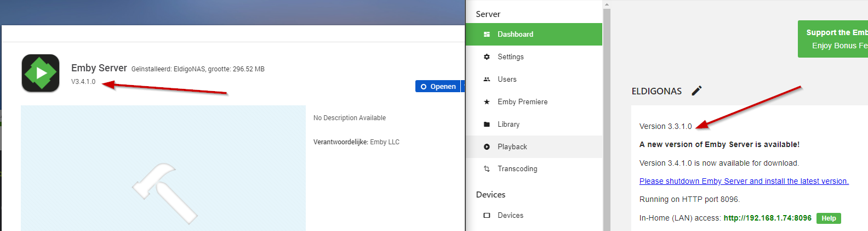Click the Emby Premiere star icon
868x231 pixels.
[x=487, y=102]
